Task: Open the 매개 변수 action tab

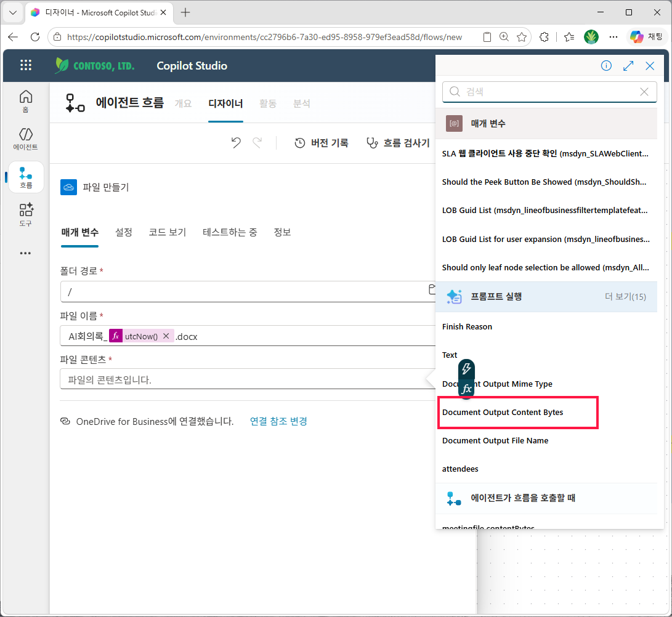Action: point(79,232)
